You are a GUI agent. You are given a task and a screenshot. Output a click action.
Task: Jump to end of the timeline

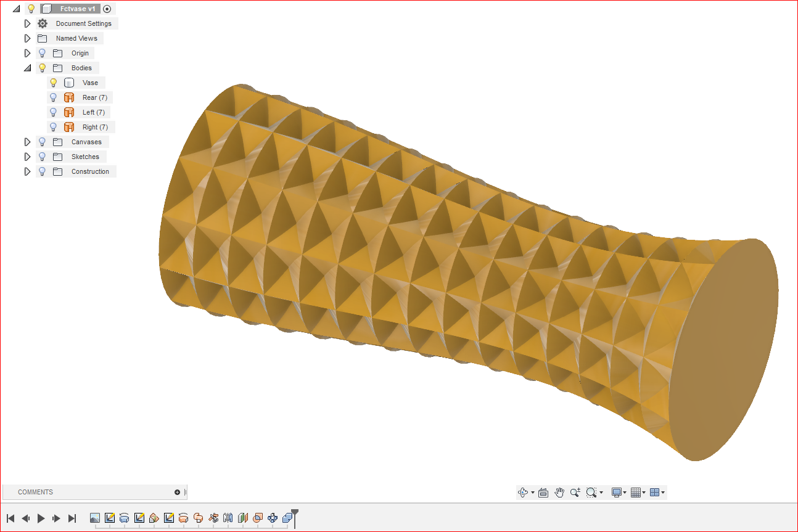(72, 518)
